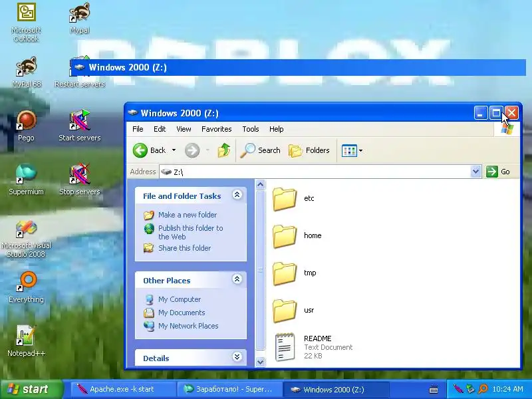Viewport: 532px width, 399px height.
Task: Close the Windows 2000 (Z:) window
Action: (x=511, y=113)
